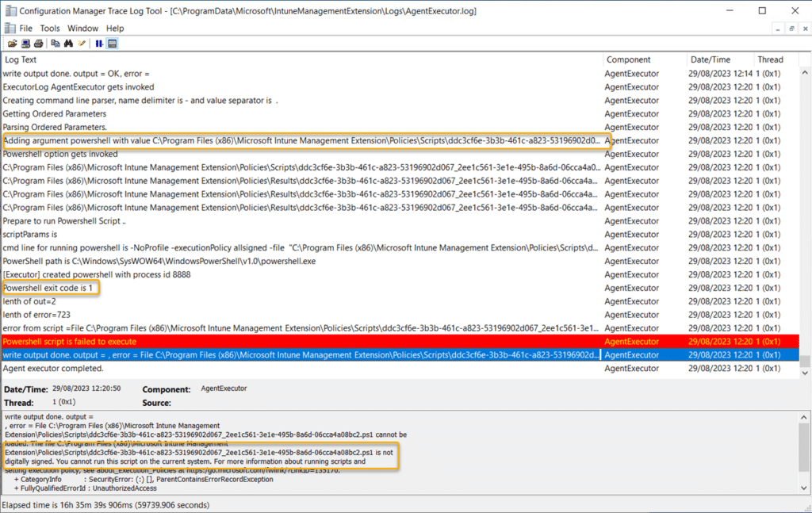
Task: Select row 'Agent executor completed.'
Action: (x=400, y=369)
